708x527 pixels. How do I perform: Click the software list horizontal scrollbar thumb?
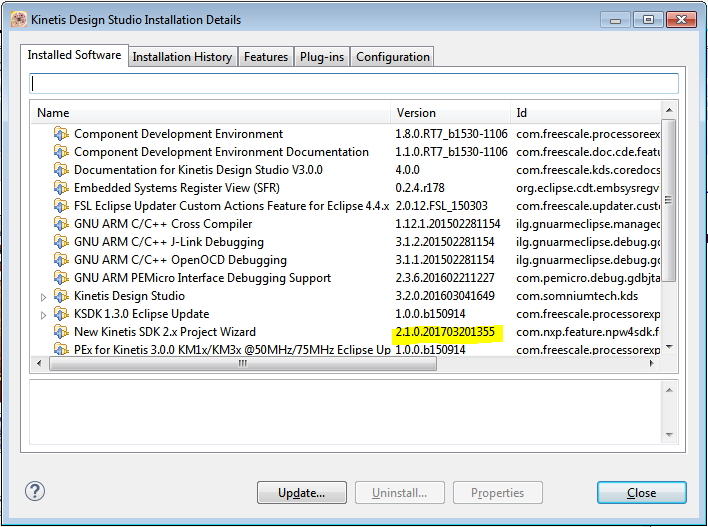point(243,364)
